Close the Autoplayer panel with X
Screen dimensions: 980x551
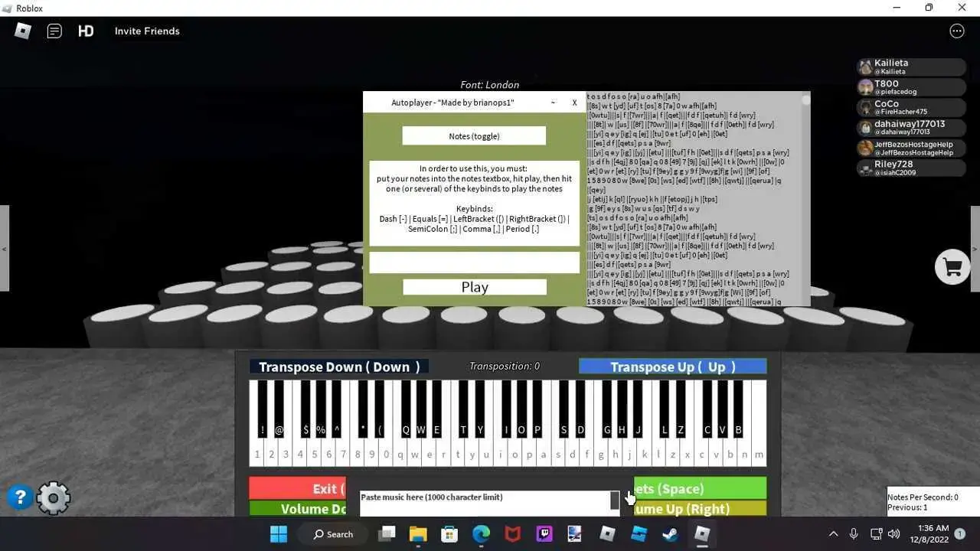coord(574,103)
